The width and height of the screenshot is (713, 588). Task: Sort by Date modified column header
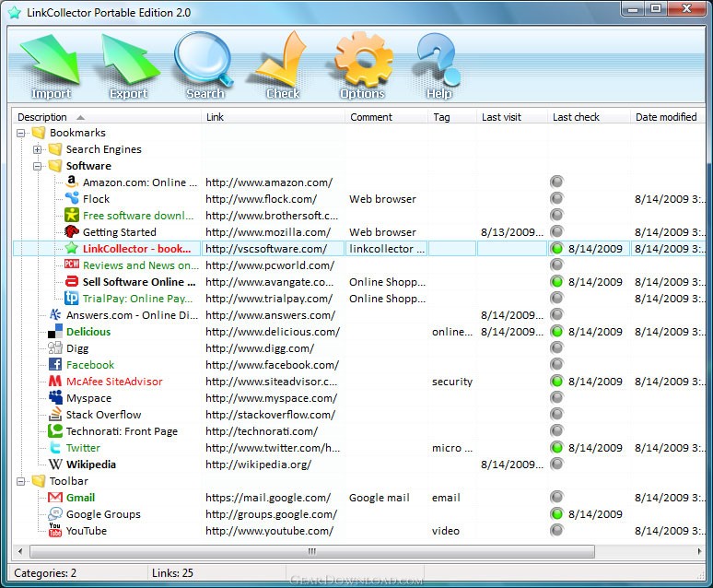pyautogui.click(x=668, y=117)
